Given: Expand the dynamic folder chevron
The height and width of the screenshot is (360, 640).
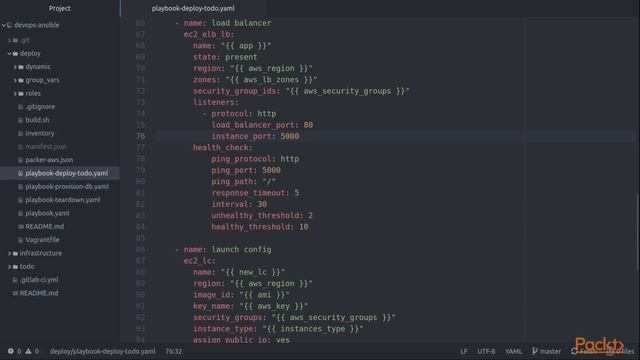Looking at the screenshot, I should pos(15,67).
